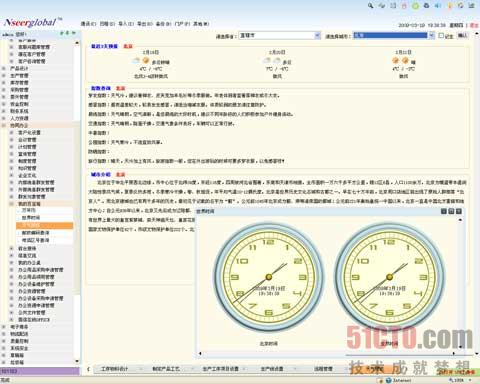This screenshot has width=480, height=384.
Task: Toggle the 记住 checkbox beside city selector
Action: (x=441, y=35)
